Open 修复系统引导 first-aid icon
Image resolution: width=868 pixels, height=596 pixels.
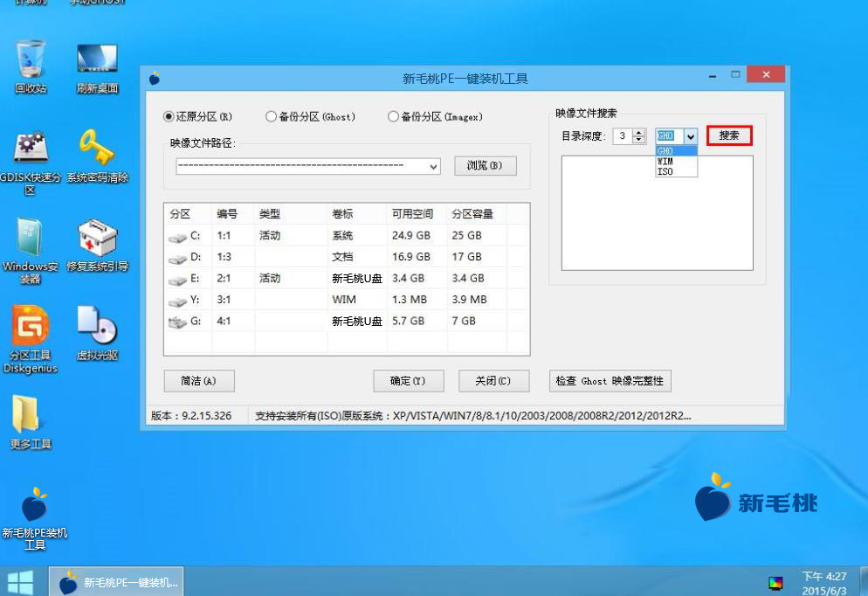97,245
